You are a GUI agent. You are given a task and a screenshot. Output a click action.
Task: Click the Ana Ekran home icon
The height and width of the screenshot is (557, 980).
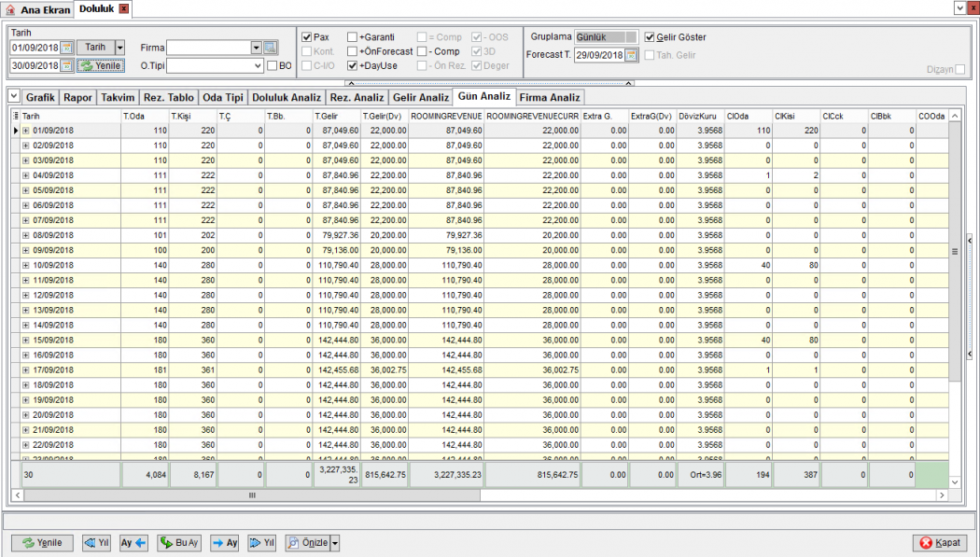click(10, 9)
